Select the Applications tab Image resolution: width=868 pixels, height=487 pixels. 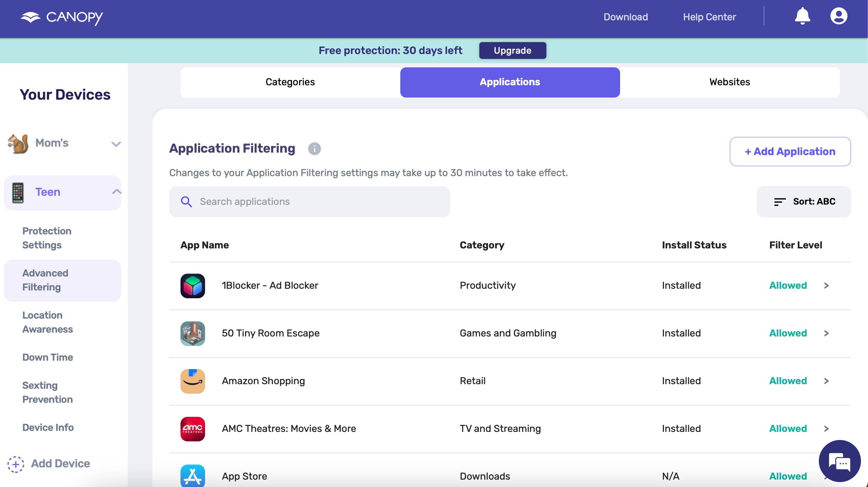click(x=510, y=82)
